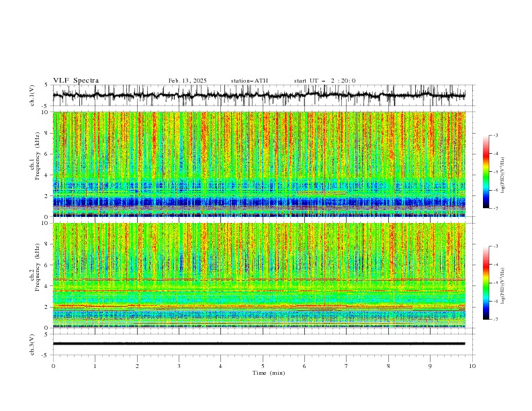
Task: Click the ch.2 spectrogram color scale bar
Action: (x=486, y=283)
